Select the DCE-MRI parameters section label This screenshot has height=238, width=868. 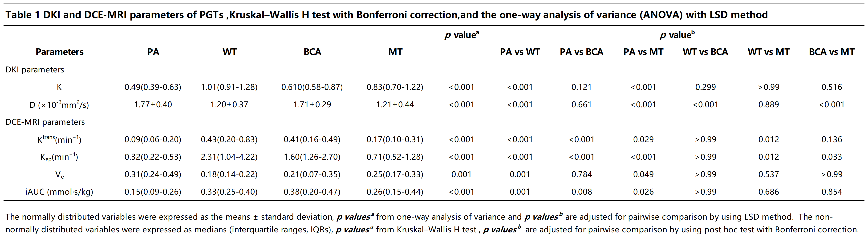pyautogui.click(x=45, y=122)
